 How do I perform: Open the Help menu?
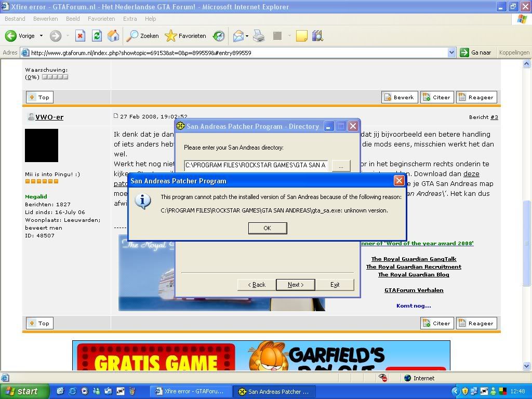(151, 19)
